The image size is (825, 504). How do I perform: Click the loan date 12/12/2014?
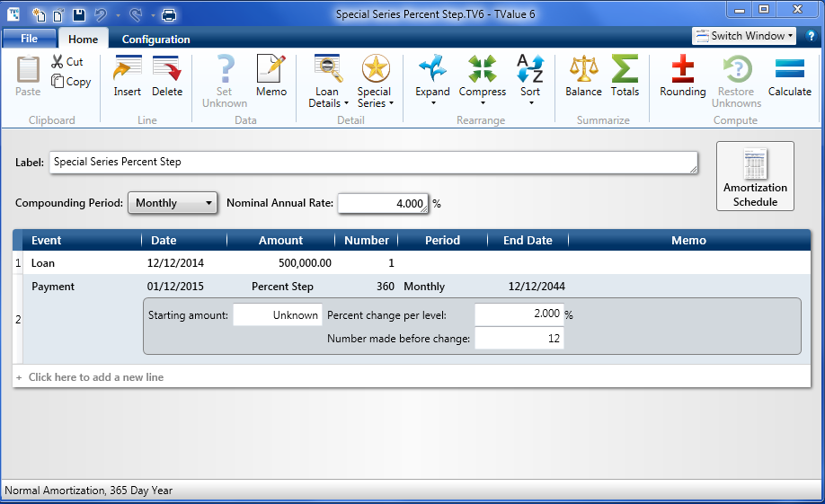[175, 263]
